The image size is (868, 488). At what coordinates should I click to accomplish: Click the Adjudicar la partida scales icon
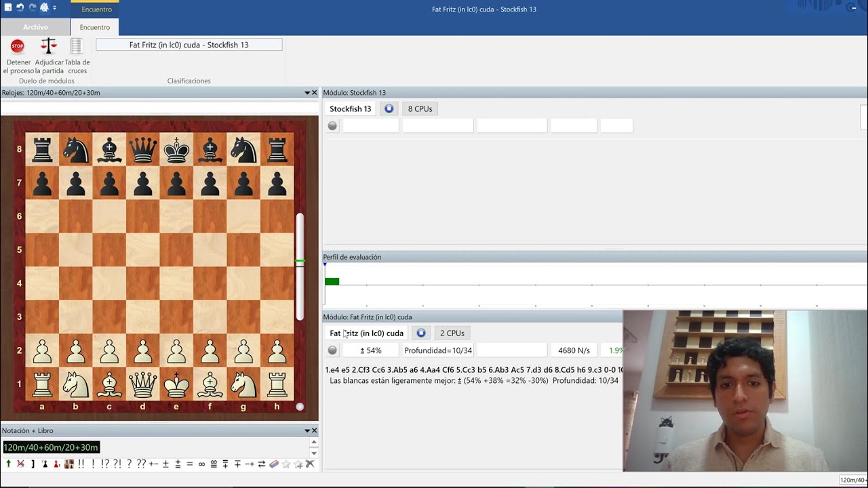click(48, 46)
